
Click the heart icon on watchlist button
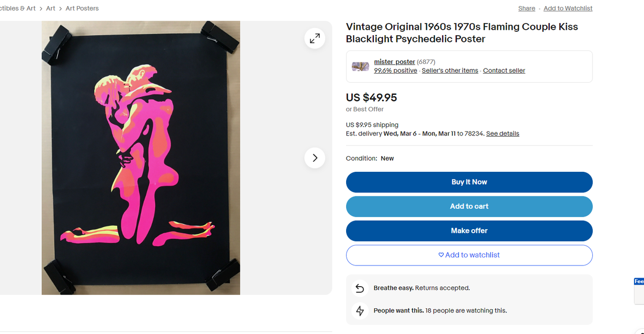441,255
